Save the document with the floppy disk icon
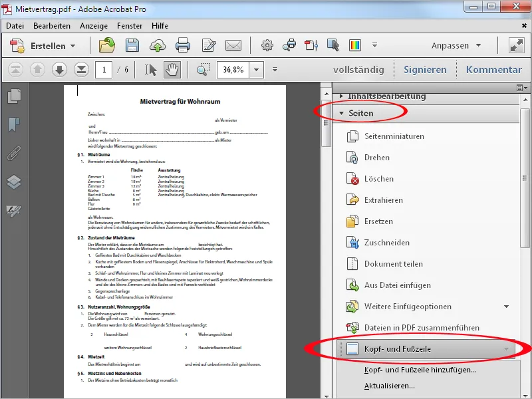This screenshot has width=532, height=399. coord(132,45)
